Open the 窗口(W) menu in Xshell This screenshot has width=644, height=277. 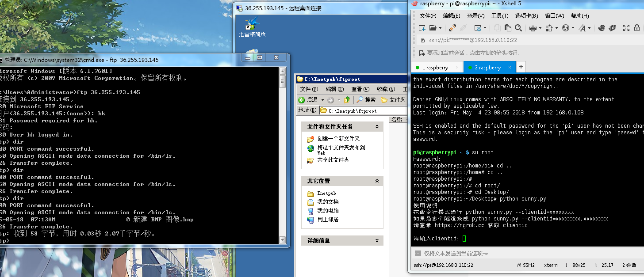[554, 16]
